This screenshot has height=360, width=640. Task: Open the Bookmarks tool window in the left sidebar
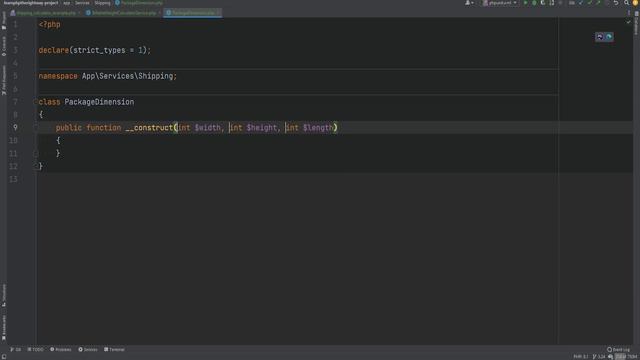coord(4,327)
